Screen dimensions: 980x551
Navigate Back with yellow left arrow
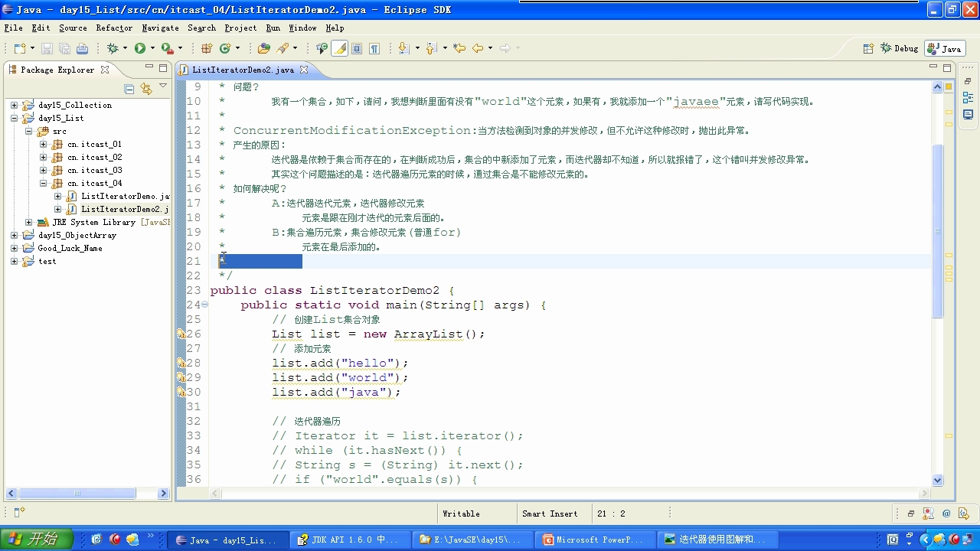tap(478, 48)
